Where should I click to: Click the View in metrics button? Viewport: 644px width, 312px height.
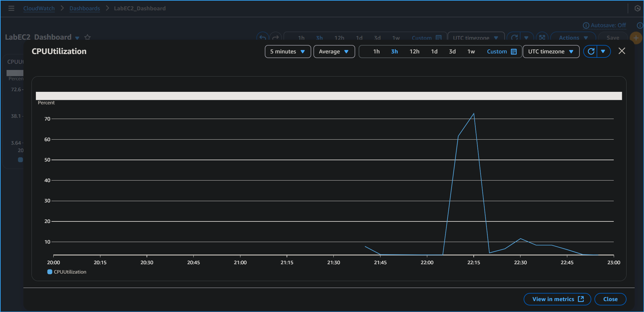(x=557, y=299)
